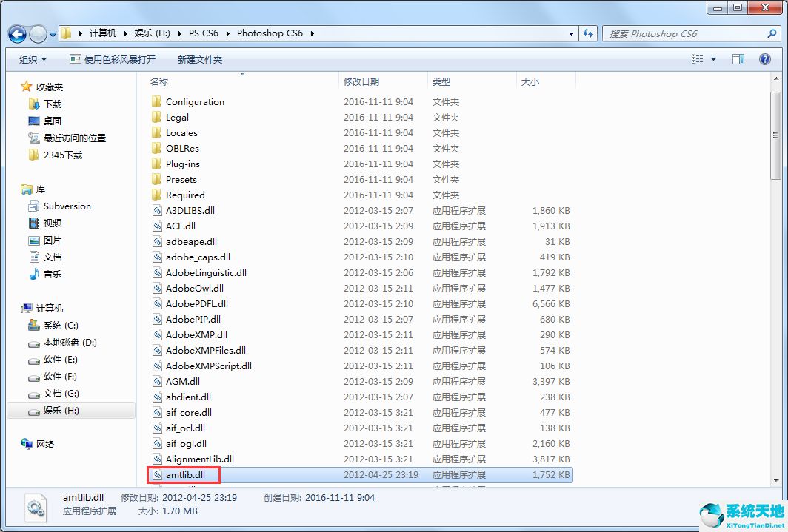Select 文档 (G:) drive
Viewport: 788px width, 532px height.
(x=61, y=394)
